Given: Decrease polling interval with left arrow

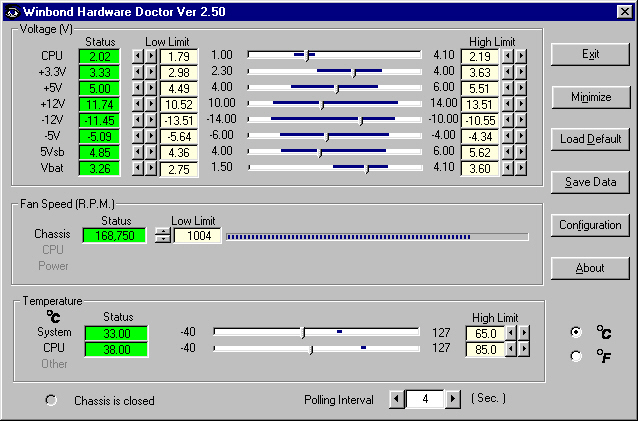Looking at the screenshot, I should click(x=396, y=400).
